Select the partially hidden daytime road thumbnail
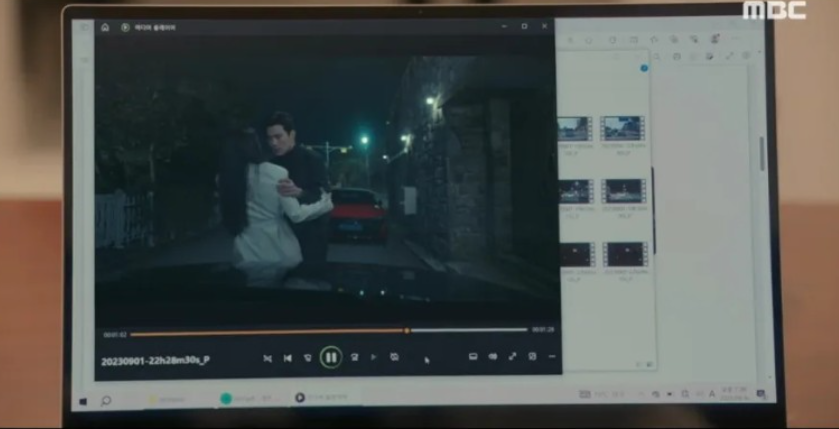 575,129
